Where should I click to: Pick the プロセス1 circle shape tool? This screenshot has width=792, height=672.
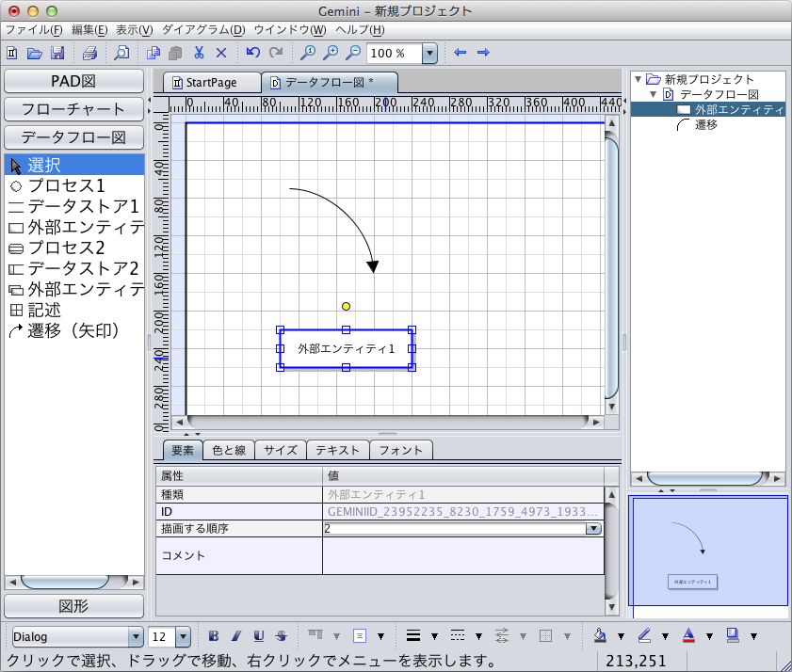click(74, 185)
